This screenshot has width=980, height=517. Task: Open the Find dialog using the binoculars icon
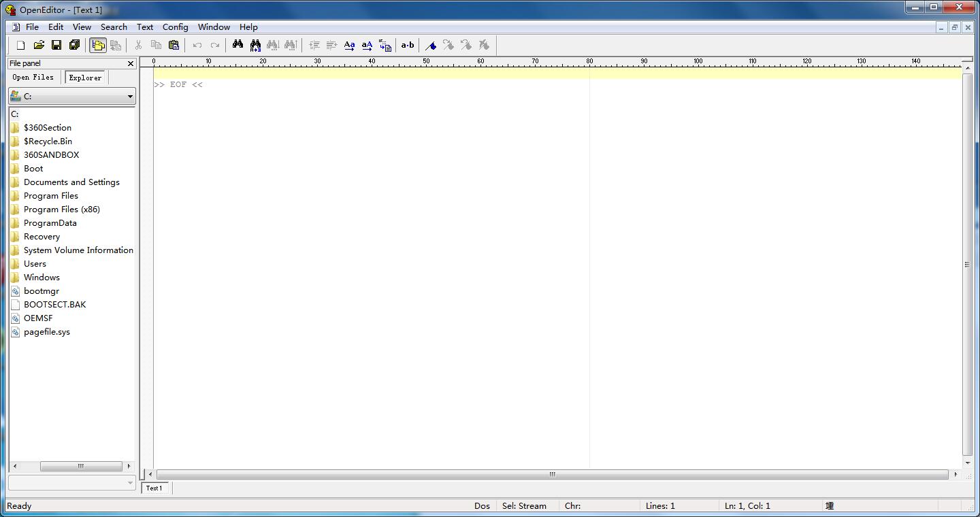(x=238, y=45)
